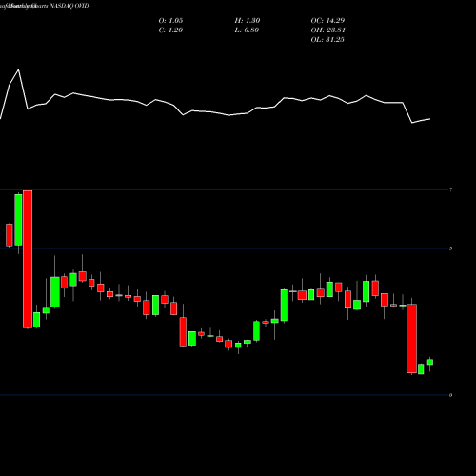Click the high value 'H: 1.30'
This screenshot has height=476, width=476.
248,21
